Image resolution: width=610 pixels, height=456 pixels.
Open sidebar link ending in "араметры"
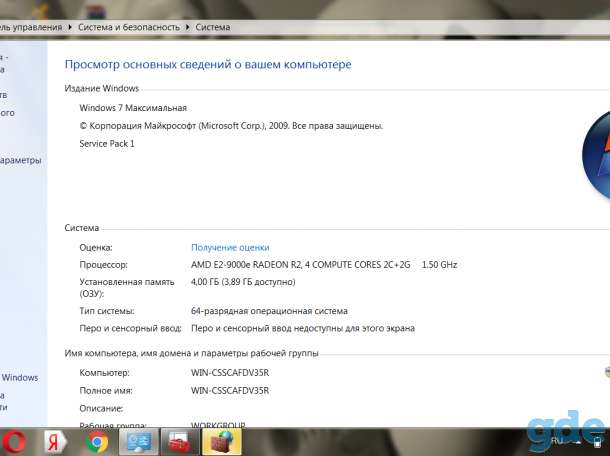20,160
